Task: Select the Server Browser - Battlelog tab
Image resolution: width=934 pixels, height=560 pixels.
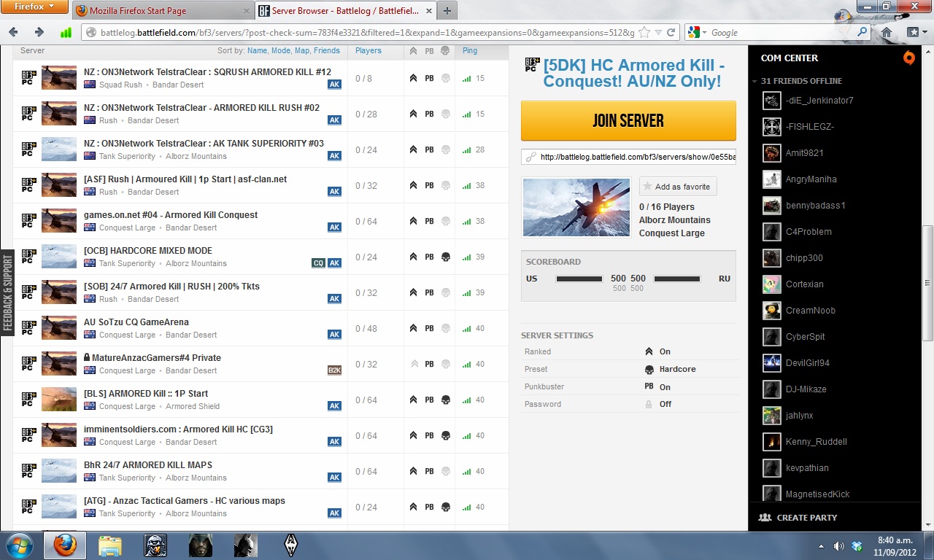Action: click(344, 11)
